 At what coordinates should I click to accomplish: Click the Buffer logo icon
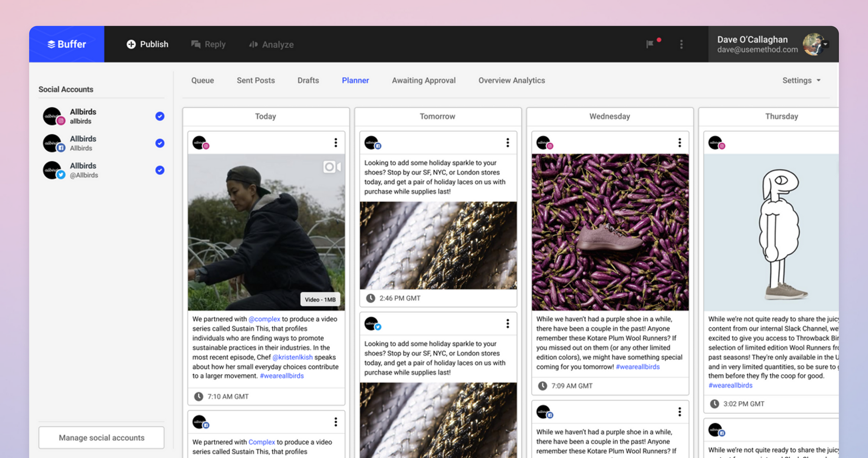52,44
